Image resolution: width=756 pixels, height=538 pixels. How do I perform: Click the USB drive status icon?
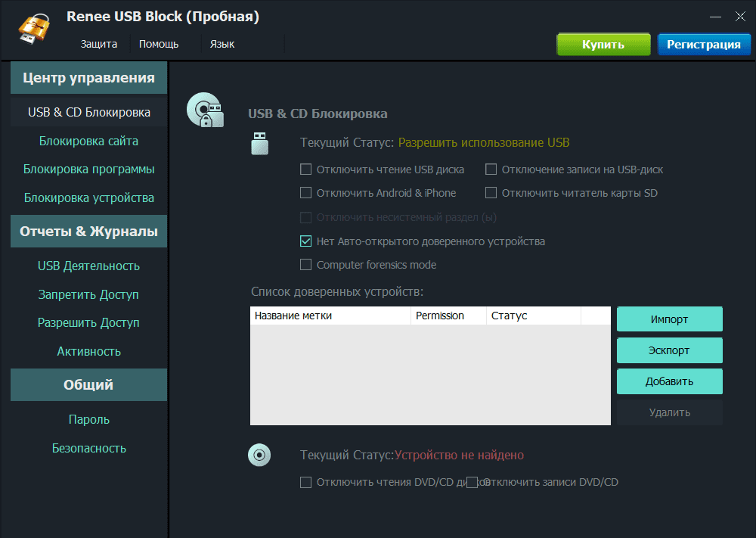(260, 142)
